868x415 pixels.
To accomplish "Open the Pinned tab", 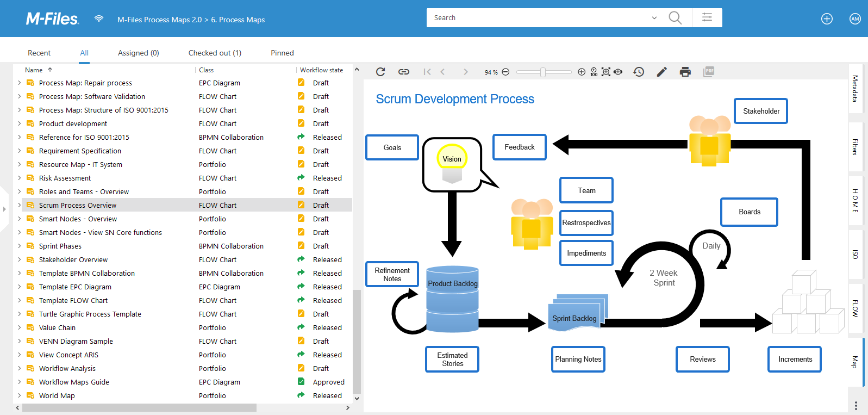I will (282, 53).
